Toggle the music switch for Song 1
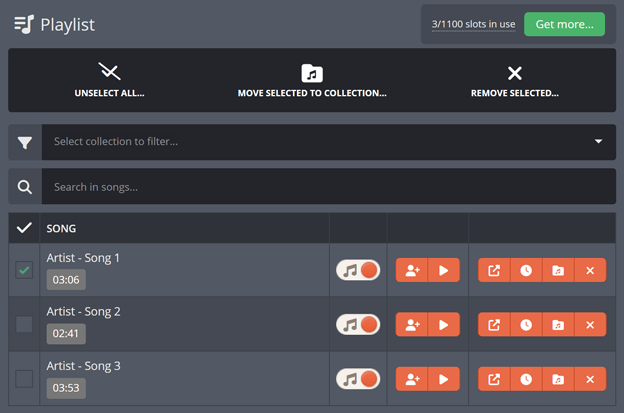The height and width of the screenshot is (413, 624). pos(358,270)
